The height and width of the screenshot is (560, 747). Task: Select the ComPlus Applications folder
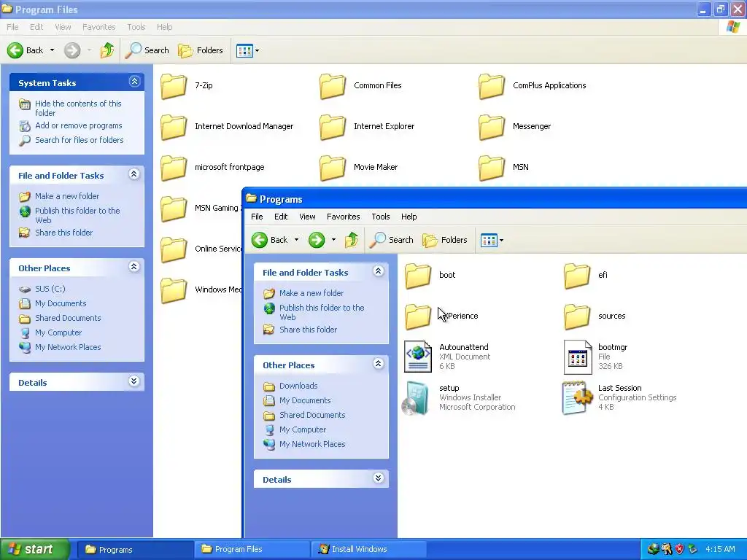point(532,86)
